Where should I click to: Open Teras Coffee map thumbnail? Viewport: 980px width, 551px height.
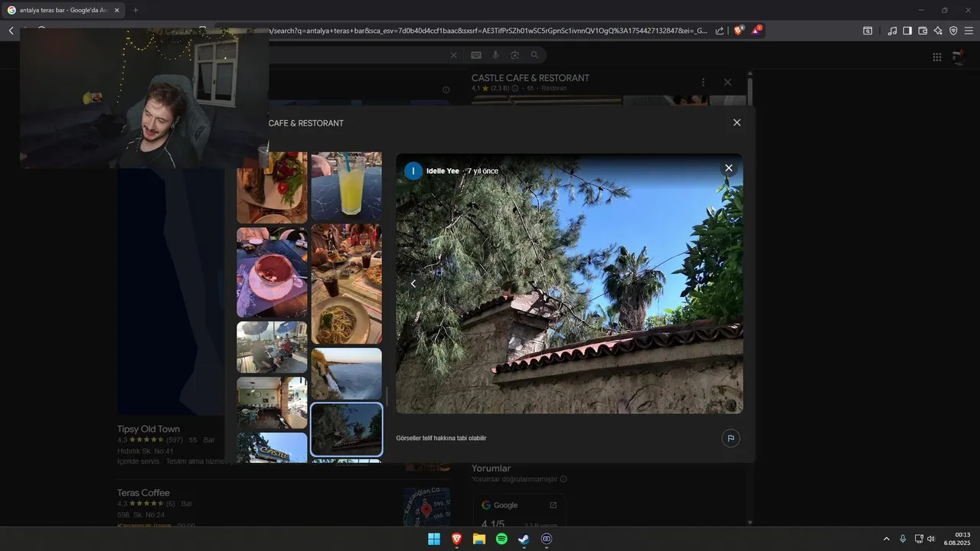426,507
